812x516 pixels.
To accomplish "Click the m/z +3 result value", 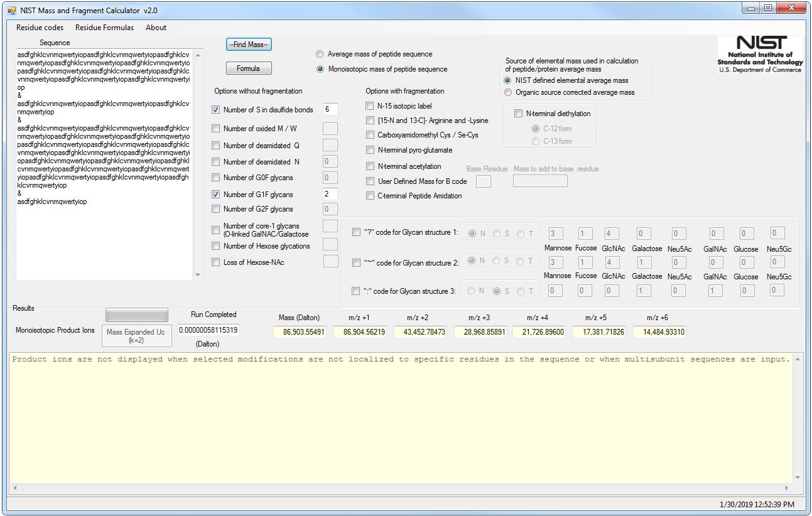I will [480, 331].
